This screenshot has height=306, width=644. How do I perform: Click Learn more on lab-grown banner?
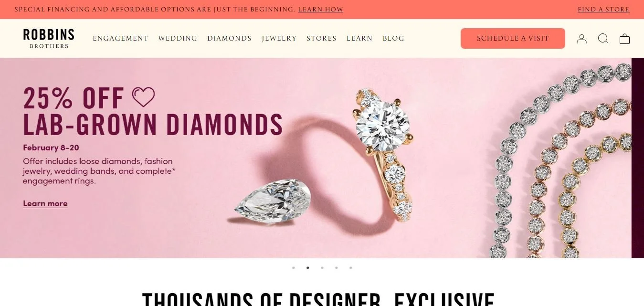click(x=45, y=204)
